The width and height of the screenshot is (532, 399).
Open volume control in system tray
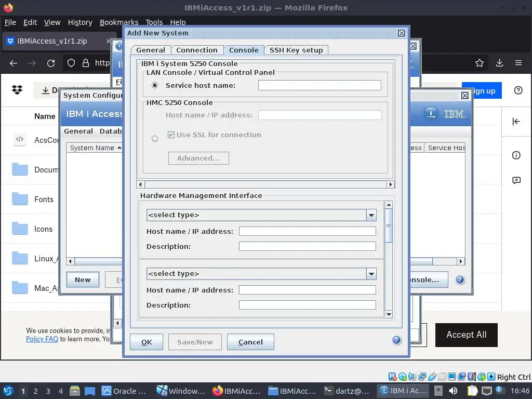click(453, 391)
